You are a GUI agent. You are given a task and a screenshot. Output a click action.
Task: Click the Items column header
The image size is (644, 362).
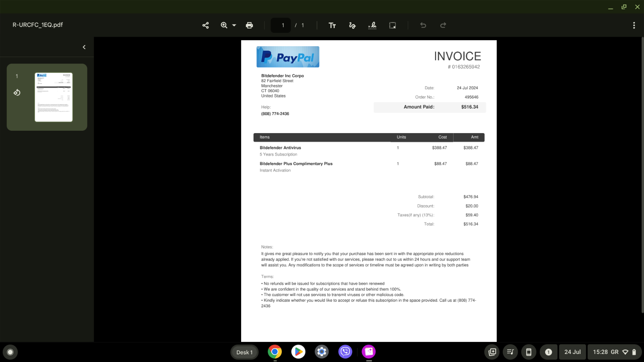264,137
